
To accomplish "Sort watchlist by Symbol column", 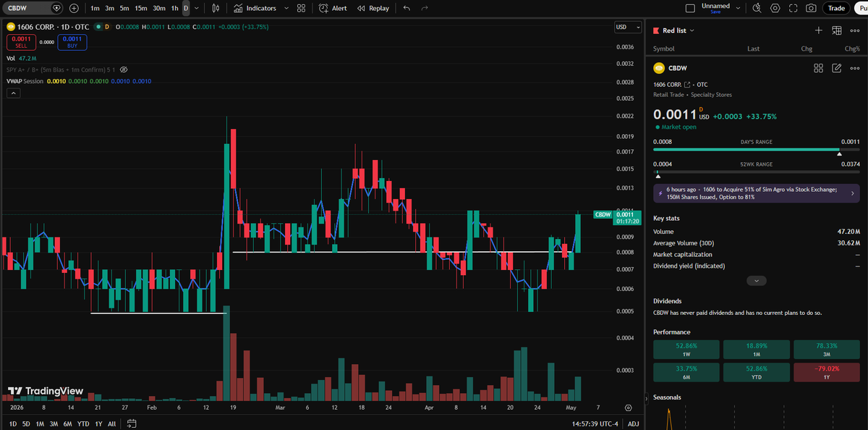I will coord(663,49).
